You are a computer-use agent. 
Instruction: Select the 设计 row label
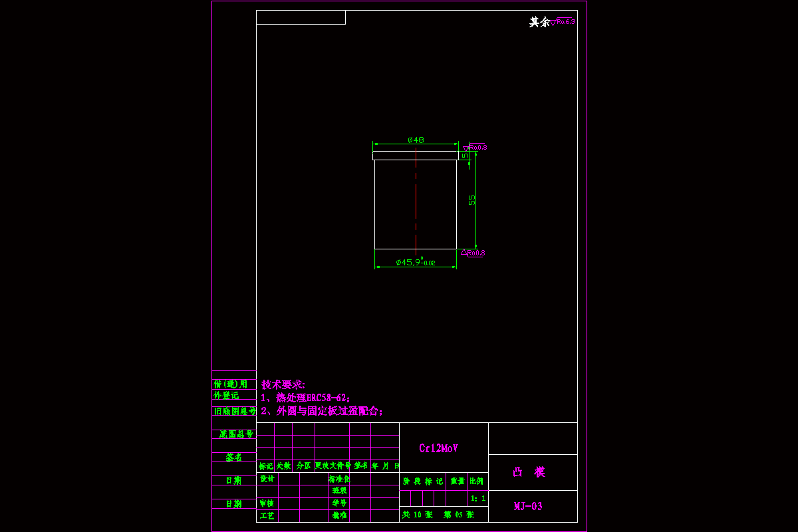(x=267, y=479)
